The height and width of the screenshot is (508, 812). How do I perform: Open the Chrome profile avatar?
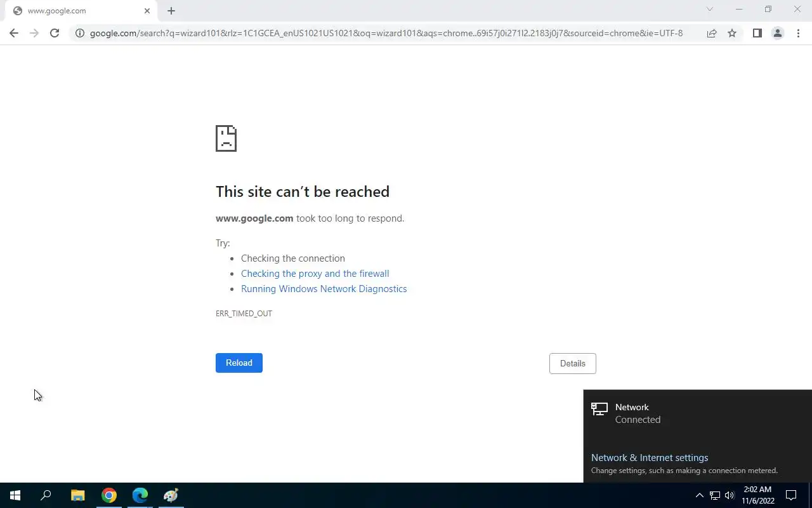(777, 33)
